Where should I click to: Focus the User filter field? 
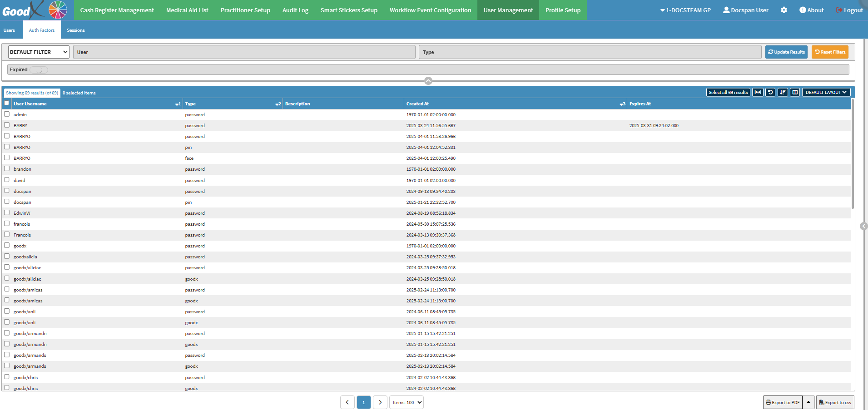244,52
